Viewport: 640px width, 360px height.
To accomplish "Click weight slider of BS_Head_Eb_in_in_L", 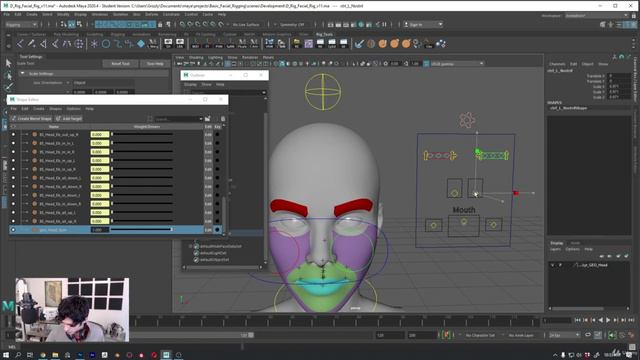I will (142, 143).
